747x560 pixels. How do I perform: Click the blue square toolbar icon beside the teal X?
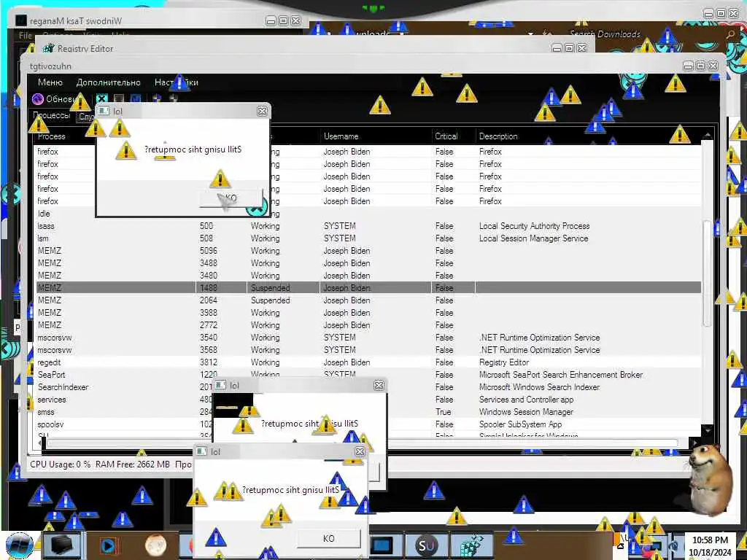136,98
